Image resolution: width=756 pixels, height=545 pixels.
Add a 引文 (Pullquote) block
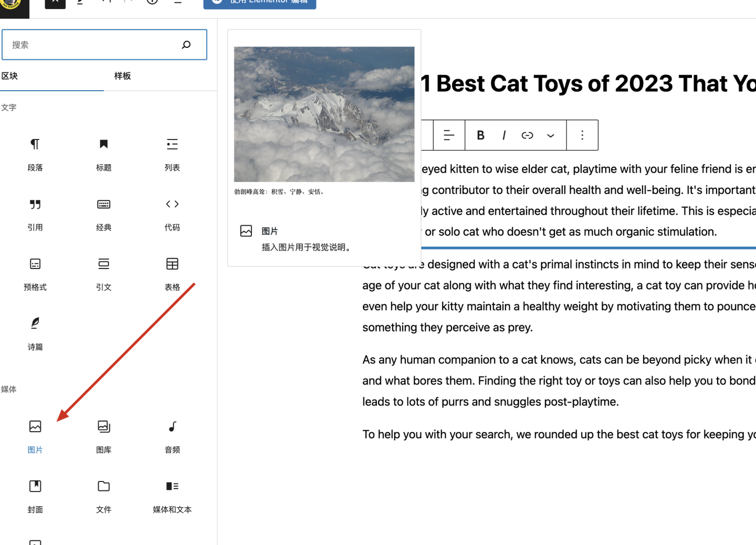(103, 273)
